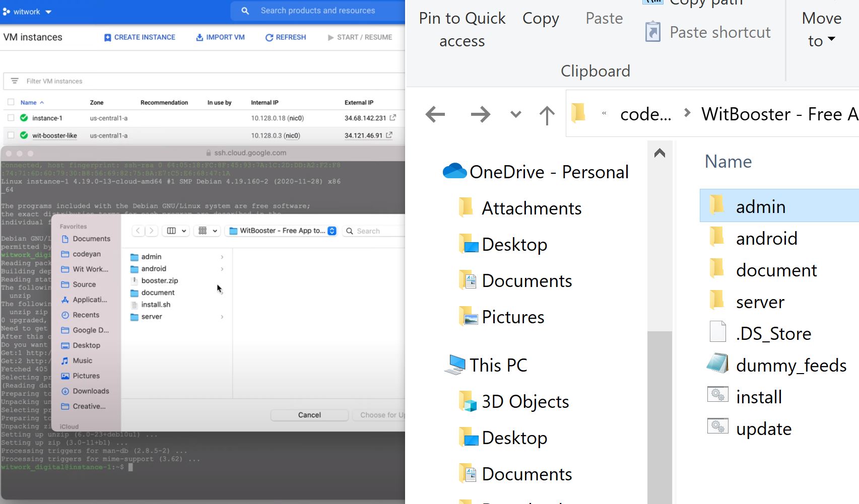Screen dimensions: 859x504
Task: Click the magnifier icon in Google Cloud search bar
Action: coord(245,11)
